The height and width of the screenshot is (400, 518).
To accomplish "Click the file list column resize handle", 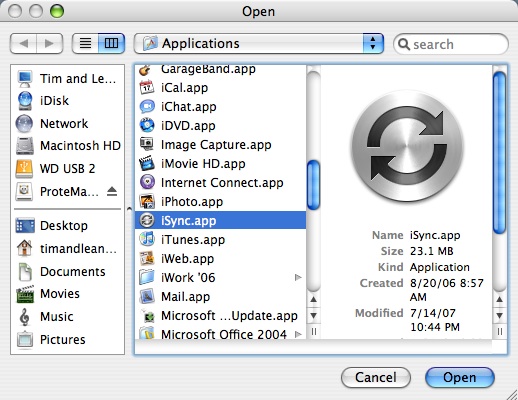I will (313, 332).
